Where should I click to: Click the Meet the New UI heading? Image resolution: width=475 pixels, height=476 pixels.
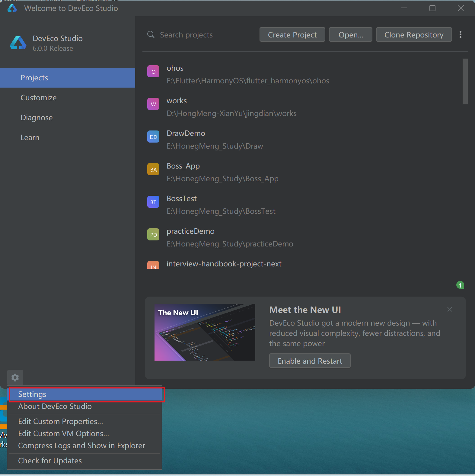click(305, 310)
